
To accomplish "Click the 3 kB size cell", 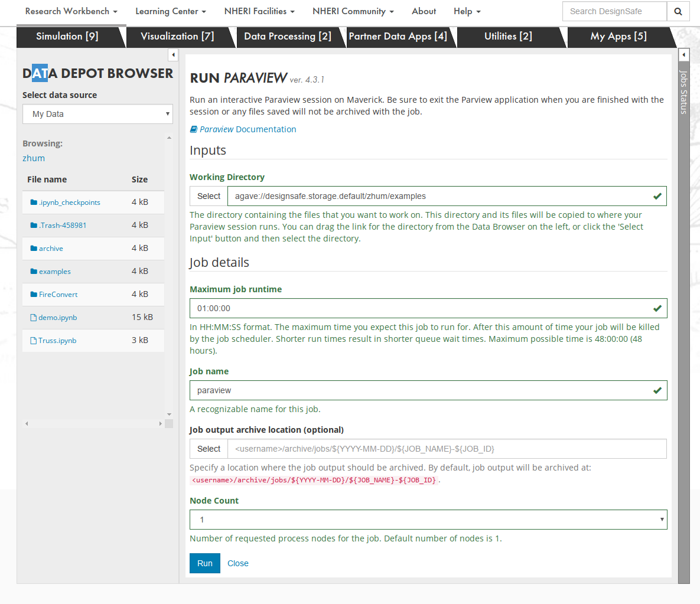I will tap(140, 341).
